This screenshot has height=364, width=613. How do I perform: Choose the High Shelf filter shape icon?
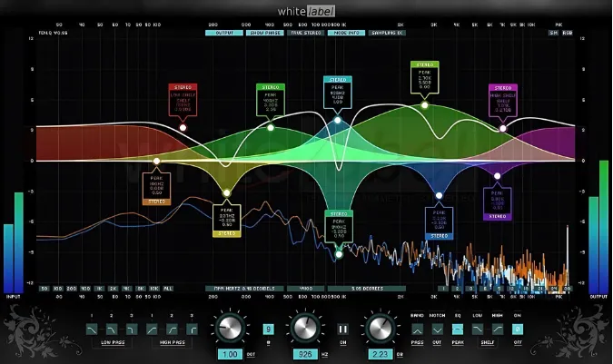(x=498, y=330)
